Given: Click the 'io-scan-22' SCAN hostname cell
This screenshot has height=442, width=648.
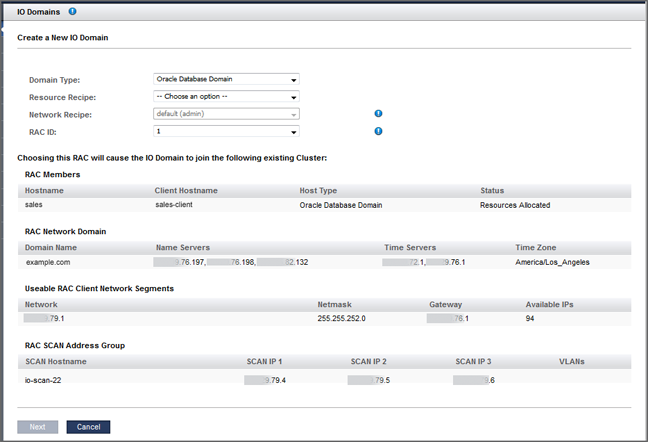Looking at the screenshot, I should click(43, 380).
